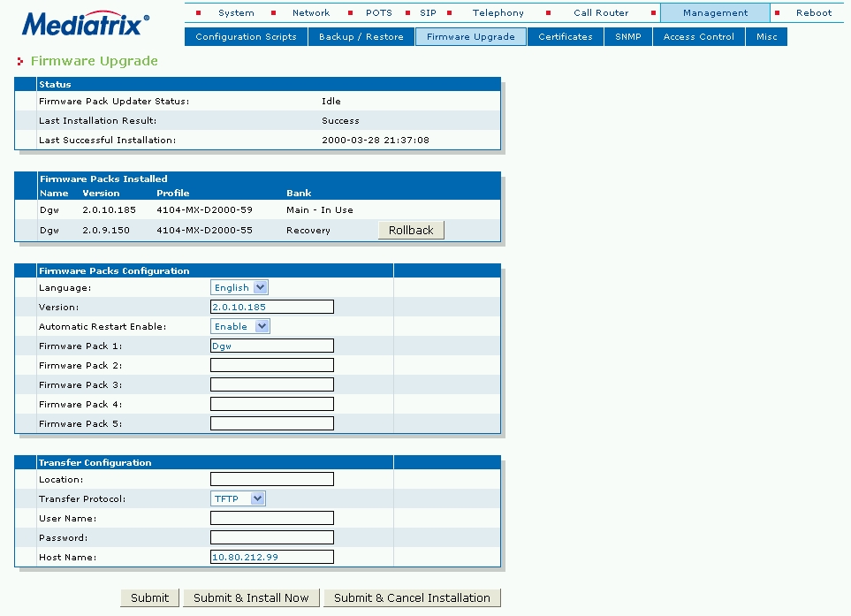Expand the Language dropdown
Screen dimensions: 851x616
[x=239, y=287]
